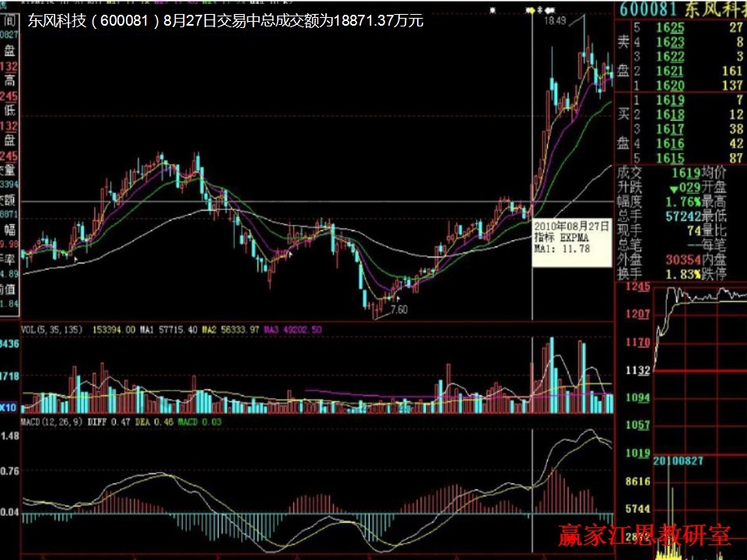This screenshot has width=747, height=560.
Task: Click the 跌停 label
Action: pyautogui.click(x=714, y=275)
